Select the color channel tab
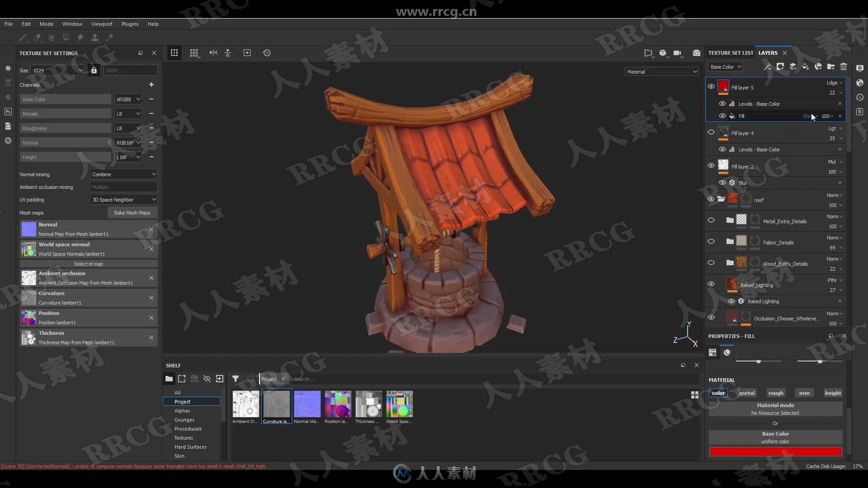Viewport: 868px width, 488px height. click(x=718, y=393)
